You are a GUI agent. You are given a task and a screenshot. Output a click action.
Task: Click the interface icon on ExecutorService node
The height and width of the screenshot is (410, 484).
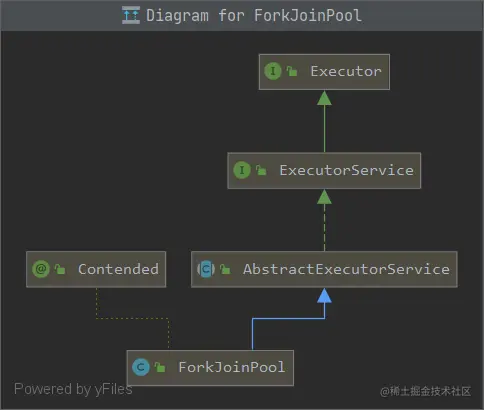242,170
